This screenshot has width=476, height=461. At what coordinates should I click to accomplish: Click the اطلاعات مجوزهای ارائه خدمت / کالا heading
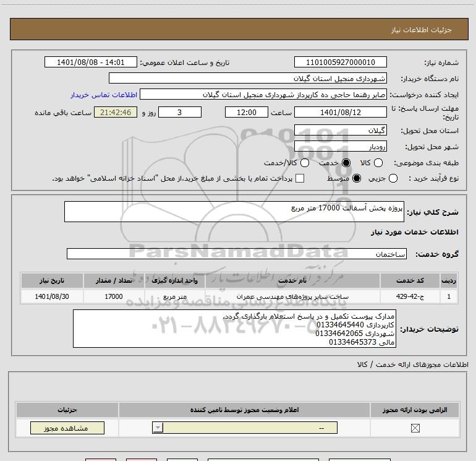pos(412,364)
